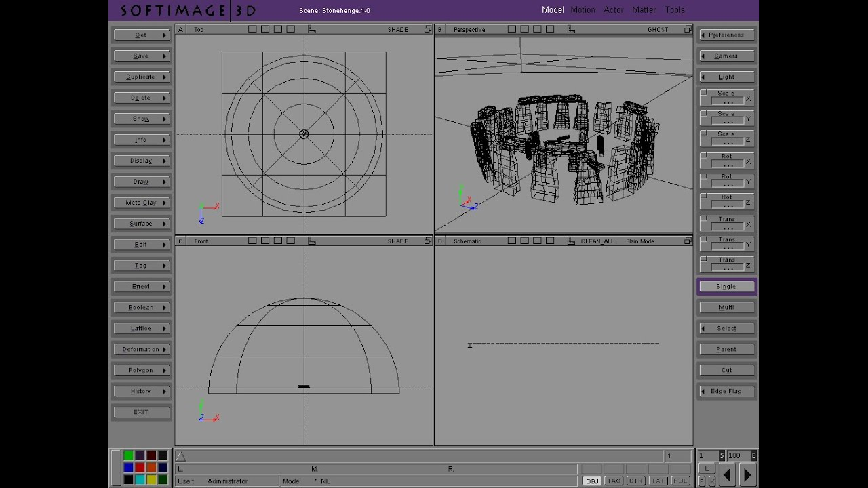Toggle the Rot X checkbox

click(x=704, y=156)
